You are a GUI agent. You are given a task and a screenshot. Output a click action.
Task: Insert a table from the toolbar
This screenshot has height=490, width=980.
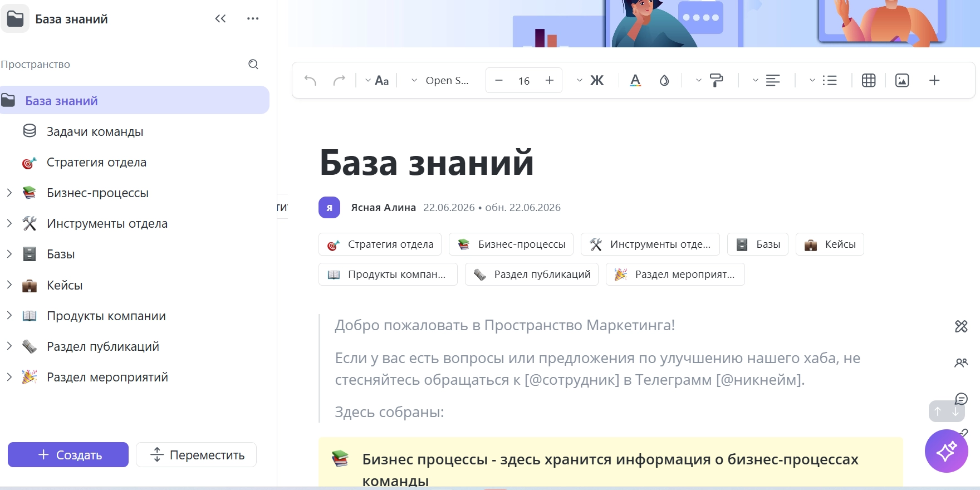pyautogui.click(x=869, y=81)
